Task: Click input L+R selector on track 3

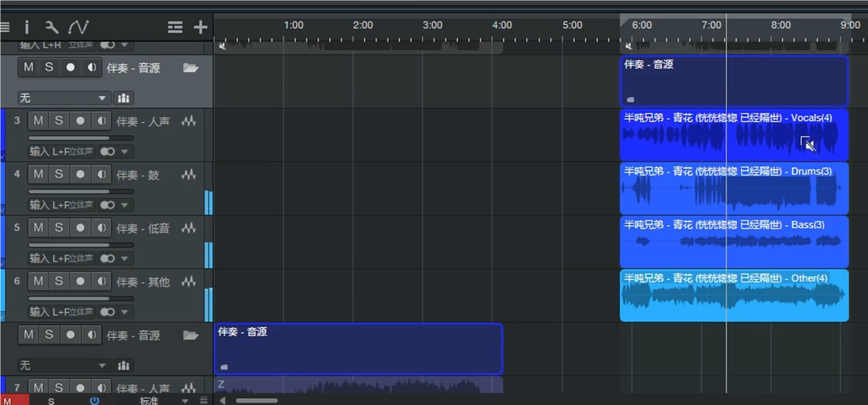Action: click(x=62, y=152)
